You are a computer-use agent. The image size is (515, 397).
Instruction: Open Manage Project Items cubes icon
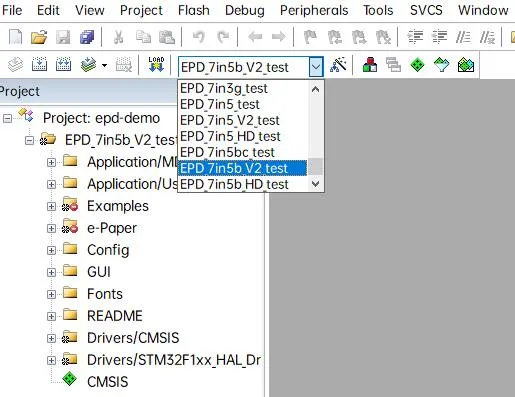click(x=370, y=65)
